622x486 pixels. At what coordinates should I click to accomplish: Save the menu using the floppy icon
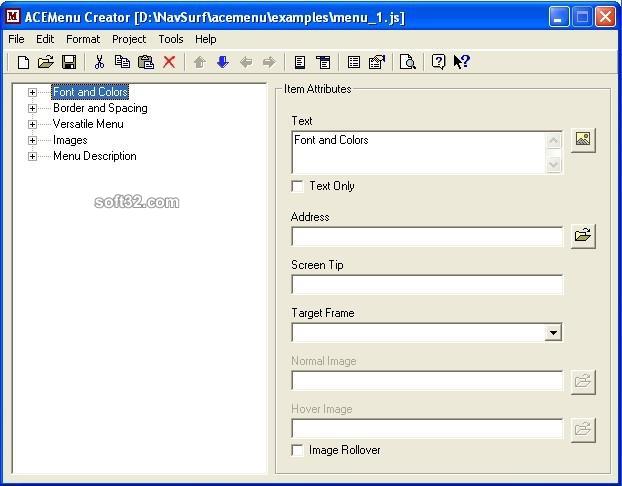(x=69, y=62)
